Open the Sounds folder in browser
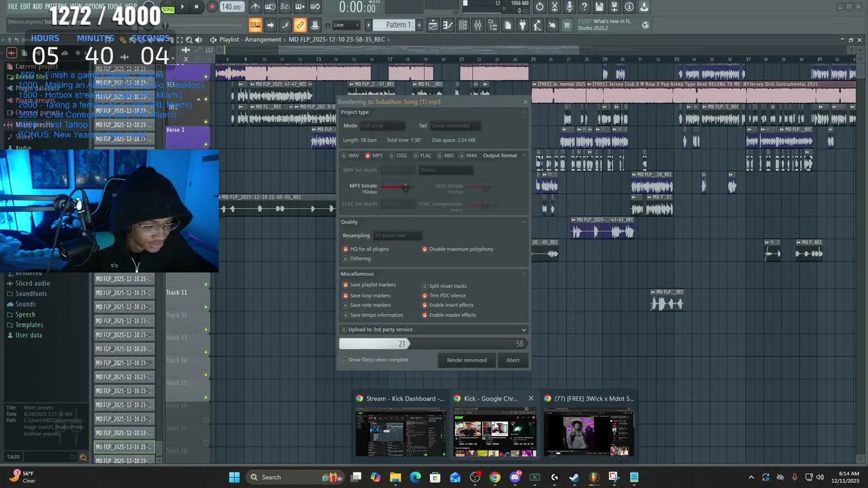Viewport: 868px width, 488px height. click(x=26, y=304)
